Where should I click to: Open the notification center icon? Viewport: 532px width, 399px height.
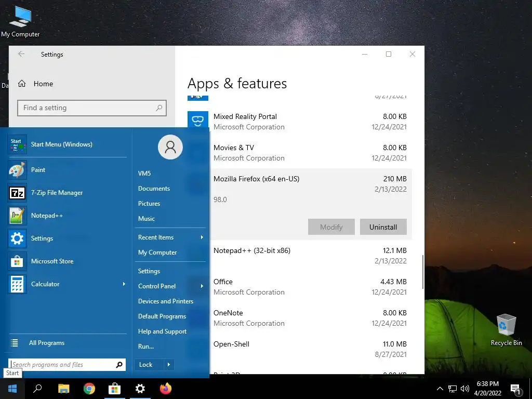coord(516,389)
